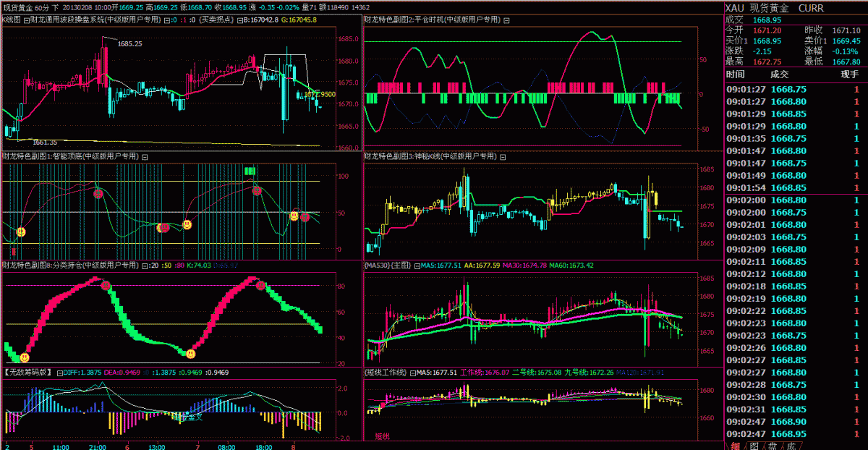
Task: Click the first yellow smiley in 智能顶底 panel
Action: click(21, 232)
